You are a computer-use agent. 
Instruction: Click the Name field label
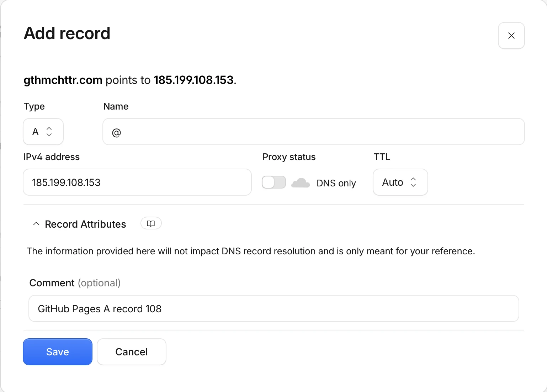point(116,106)
